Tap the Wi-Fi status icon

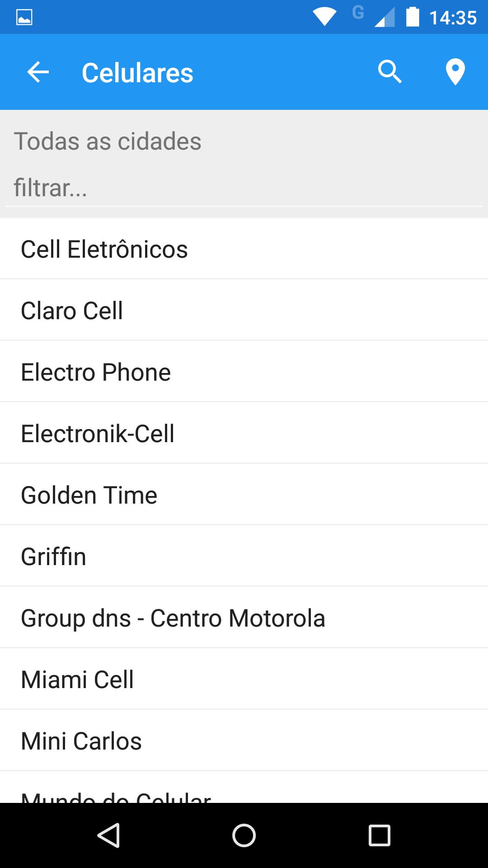pos(324,18)
